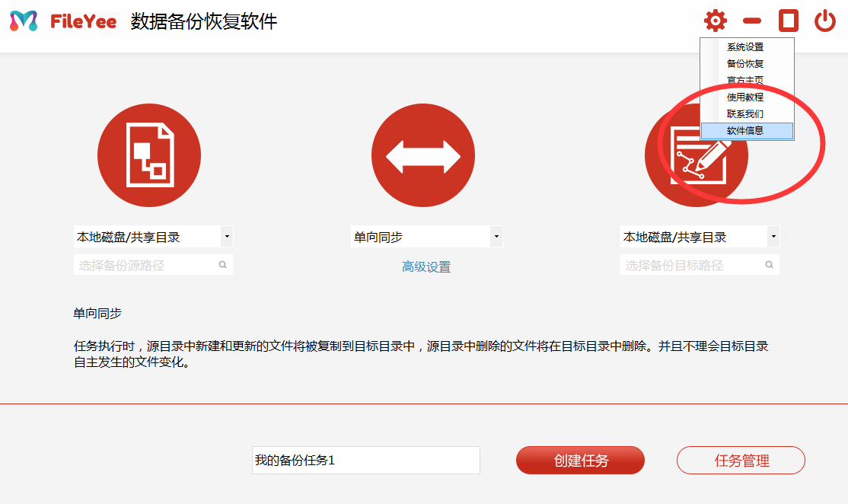This screenshot has height=504, width=848.
Task: Select 软件信息 from the settings menu
Action: [745, 131]
